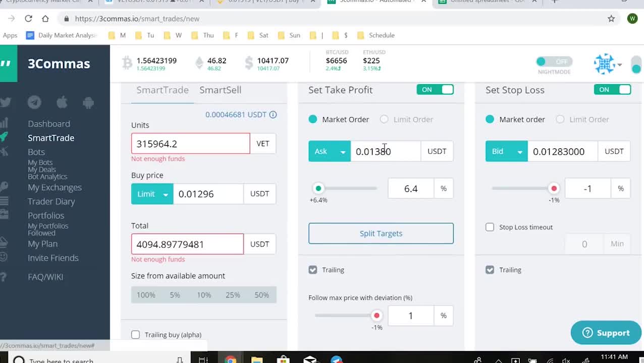Open the Limit buy price dropdown
The width and height of the screenshot is (644, 363).
pyautogui.click(x=152, y=194)
